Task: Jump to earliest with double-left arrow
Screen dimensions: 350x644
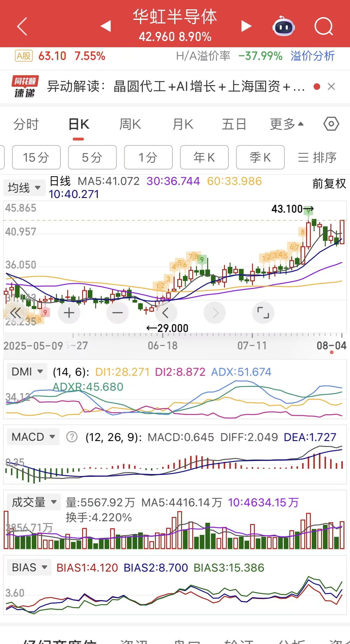Action: (x=15, y=312)
